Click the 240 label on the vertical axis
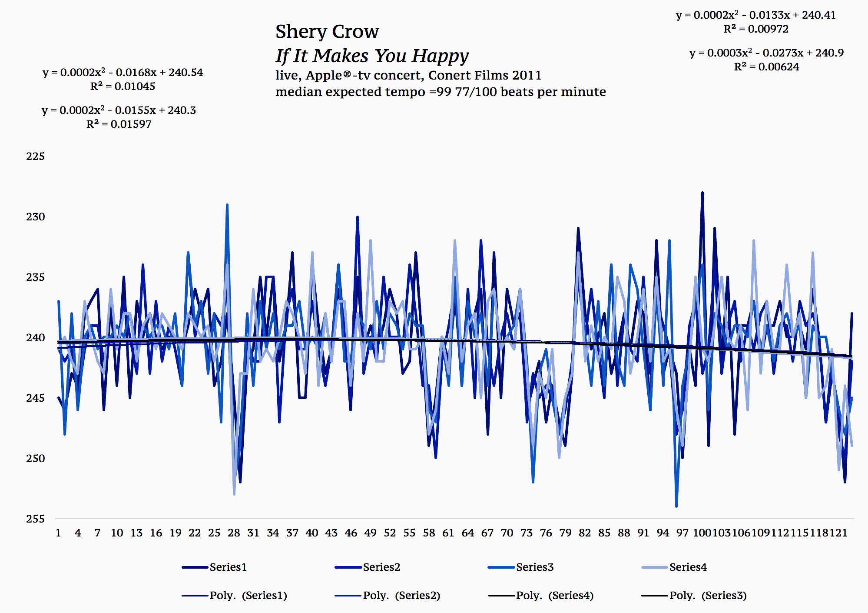Image resolution: width=868 pixels, height=613 pixels. pos(35,338)
